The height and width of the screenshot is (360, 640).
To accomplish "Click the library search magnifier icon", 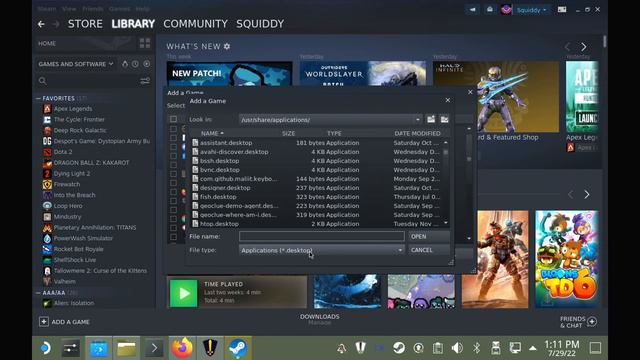I will (x=42, y=81).
